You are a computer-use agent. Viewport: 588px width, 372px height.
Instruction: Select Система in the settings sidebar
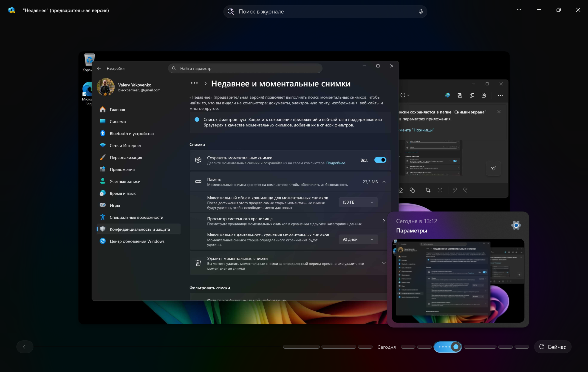click(118, 121)
